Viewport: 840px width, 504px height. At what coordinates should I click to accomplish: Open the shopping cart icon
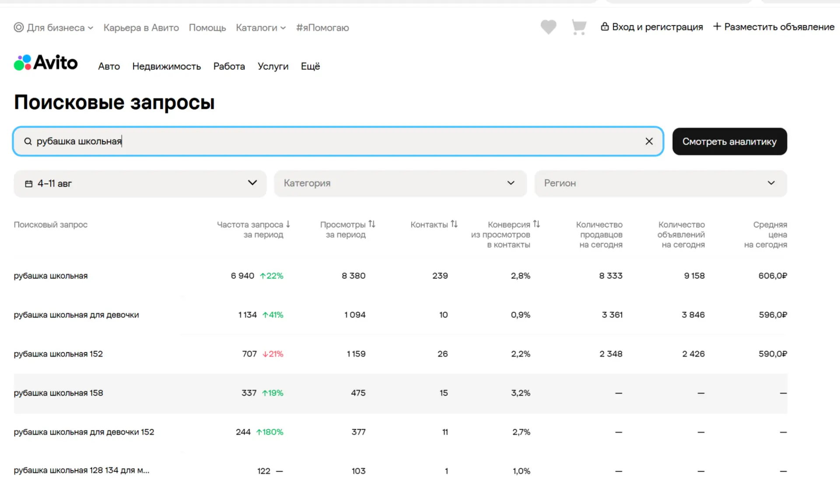pos(579,27)
